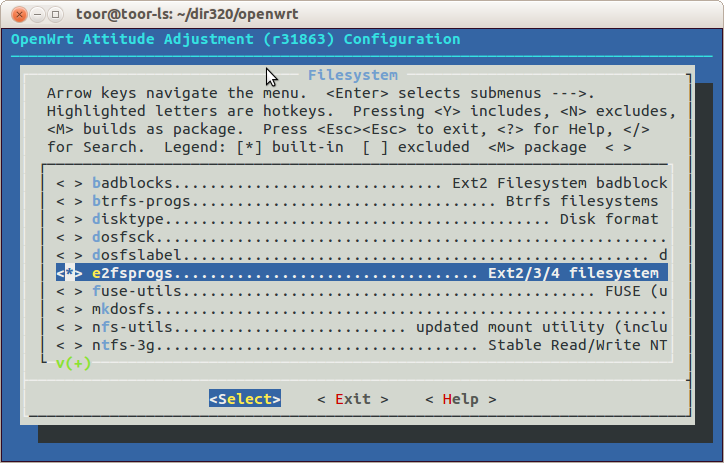Toggle the ntfs-3g selection marker
Viewport: 724px width, 463px height.
click(69, 345)
